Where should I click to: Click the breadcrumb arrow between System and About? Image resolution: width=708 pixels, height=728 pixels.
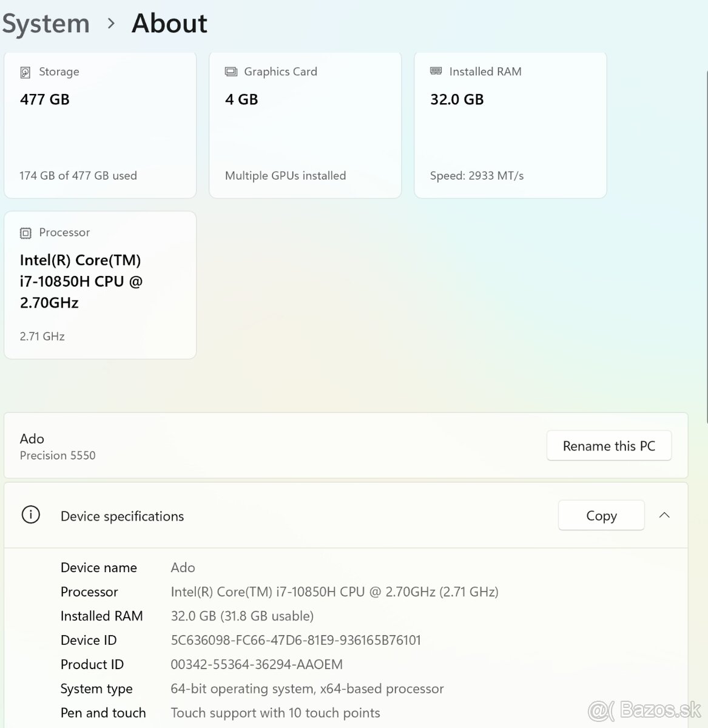(111, 24)
